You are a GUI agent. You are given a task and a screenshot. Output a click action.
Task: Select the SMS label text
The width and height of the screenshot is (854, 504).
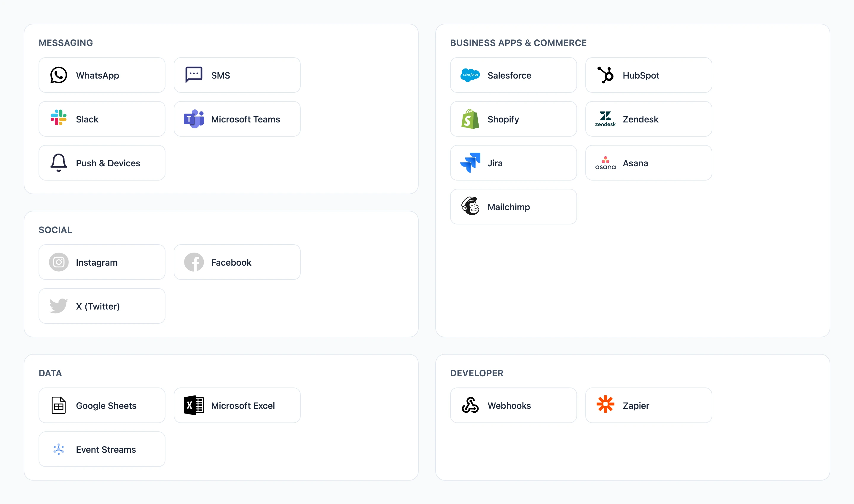[220, 75]
